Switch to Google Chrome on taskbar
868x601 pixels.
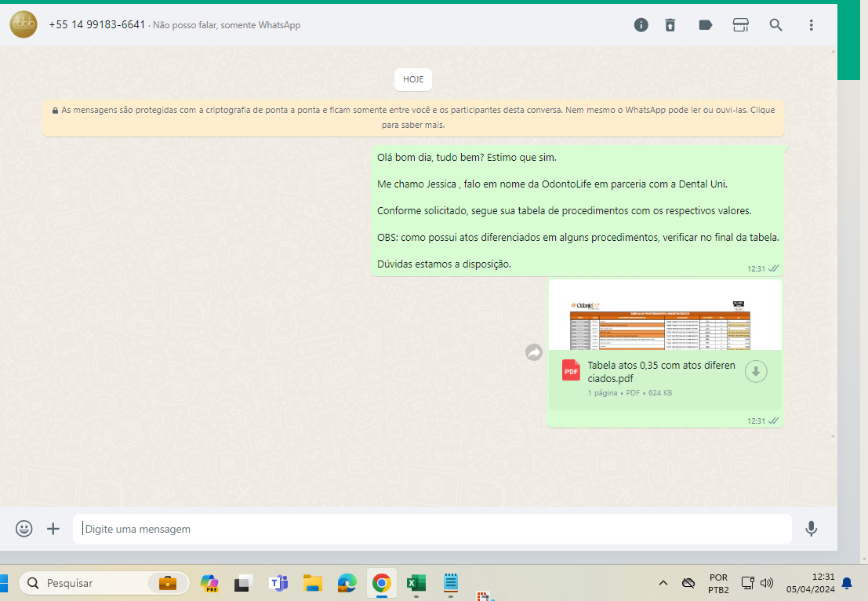pos(381,583)
